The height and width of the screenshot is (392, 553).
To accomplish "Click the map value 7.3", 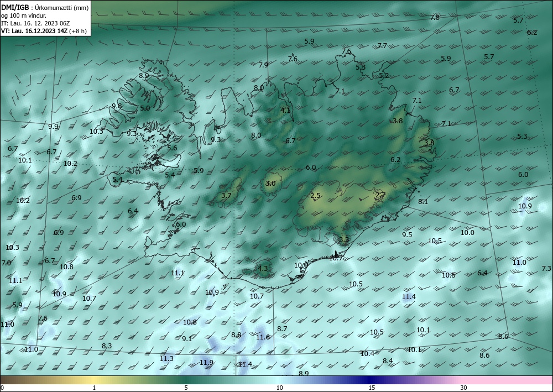I will (546, 269).
